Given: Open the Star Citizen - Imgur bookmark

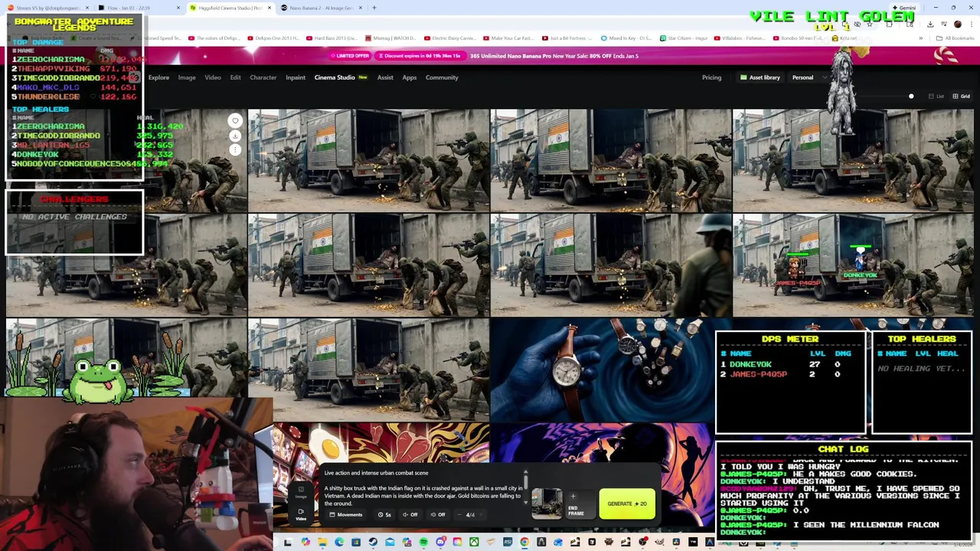Looking at the screenshot, I should (683, 38).
